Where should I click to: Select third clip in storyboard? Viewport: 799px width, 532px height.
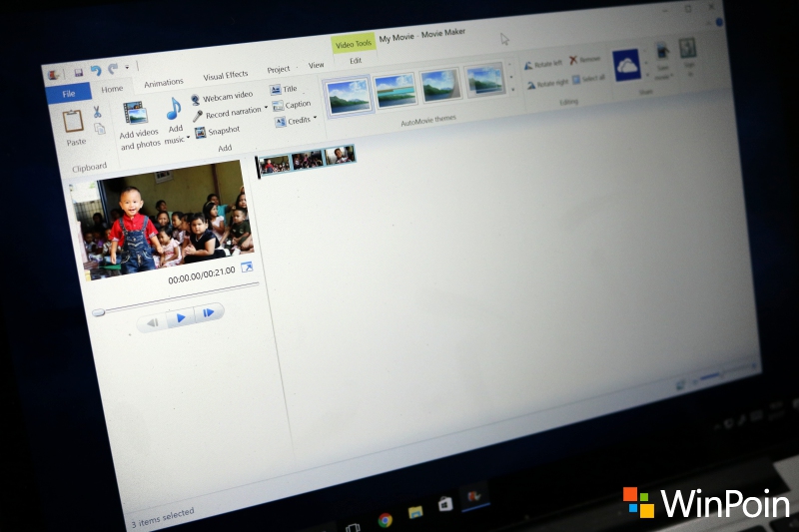tap(340, 155)
